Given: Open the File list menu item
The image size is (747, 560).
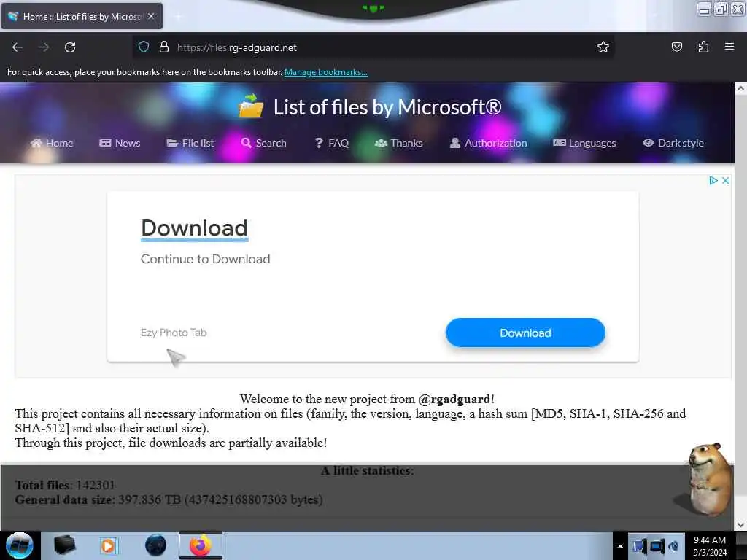Looking at the screenshot, I should point(190,143).
